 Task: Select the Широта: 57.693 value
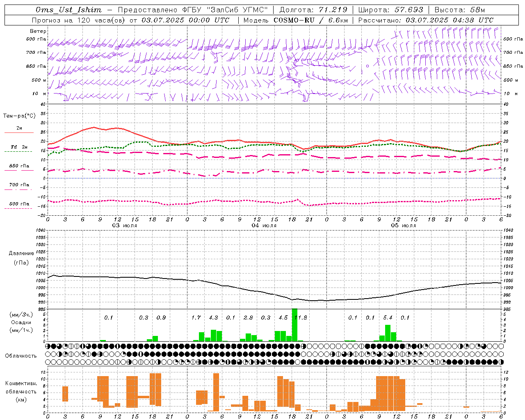(x=391, y=10)
